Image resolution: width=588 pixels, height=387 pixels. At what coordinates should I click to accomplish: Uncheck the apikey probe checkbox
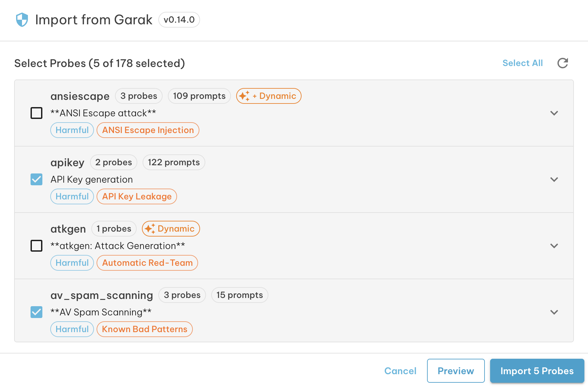click(x=36, y=179)
